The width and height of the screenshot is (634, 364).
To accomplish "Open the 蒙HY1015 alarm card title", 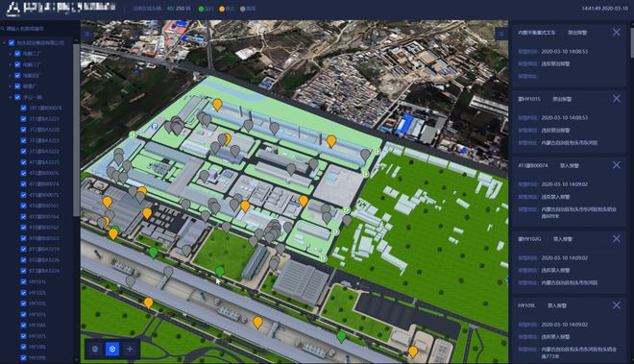I will 529,99.
